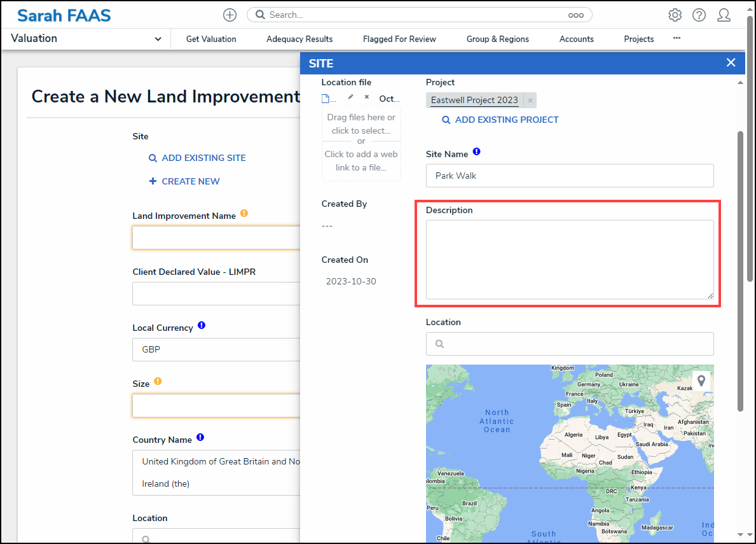Viewport: 756px width, 544px height.
Task: Click the Created On date 2023-10-30
Action: (x=351, y=281)
